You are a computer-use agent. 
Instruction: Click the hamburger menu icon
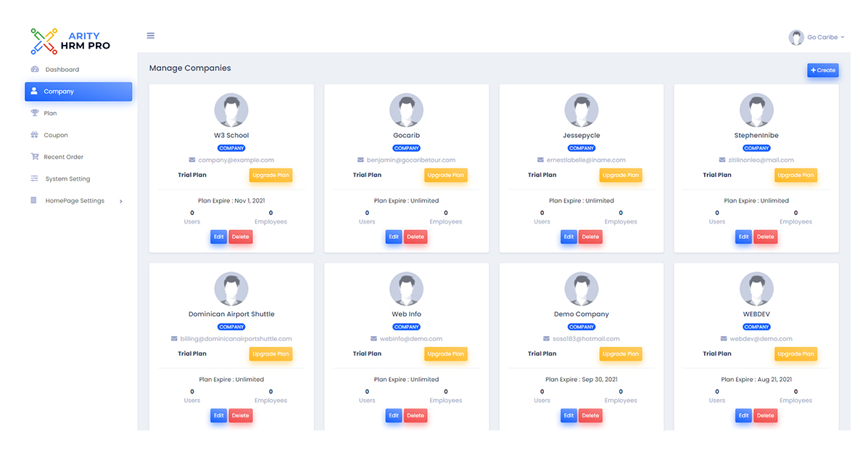(x=151, y=36)
